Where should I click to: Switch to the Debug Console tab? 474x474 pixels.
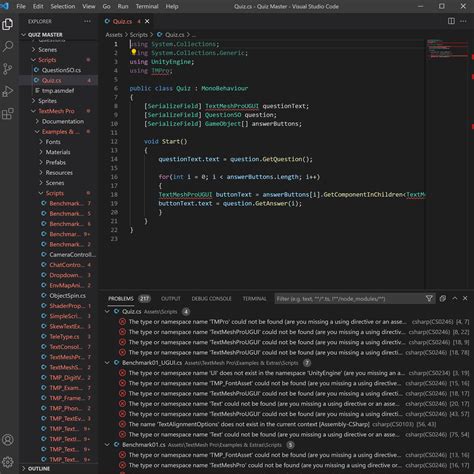pos(211,299)
